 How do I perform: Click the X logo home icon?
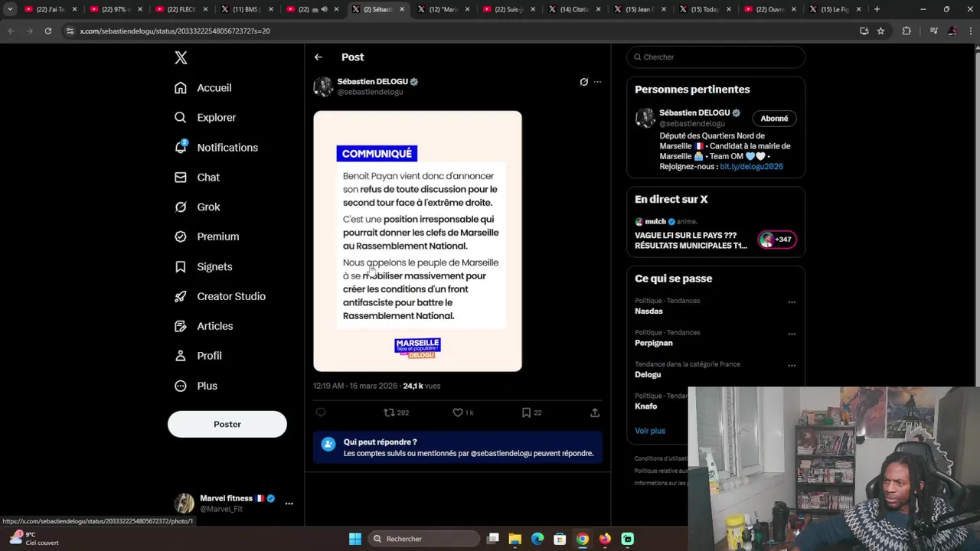coord(181,57)
